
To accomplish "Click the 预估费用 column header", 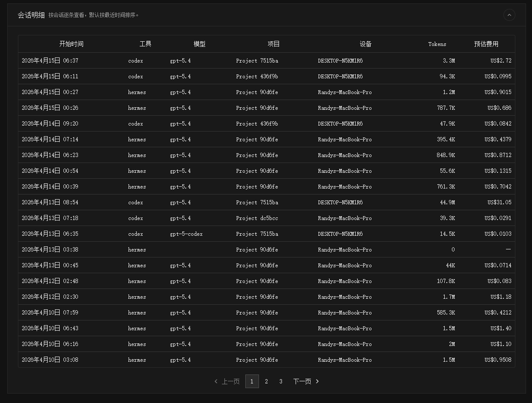I will (486, 44).
